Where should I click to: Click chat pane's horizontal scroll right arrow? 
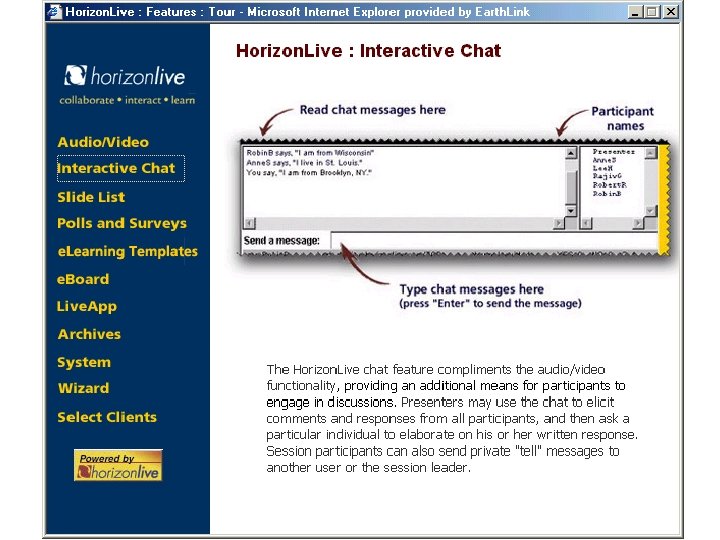[x=558, y=223]
